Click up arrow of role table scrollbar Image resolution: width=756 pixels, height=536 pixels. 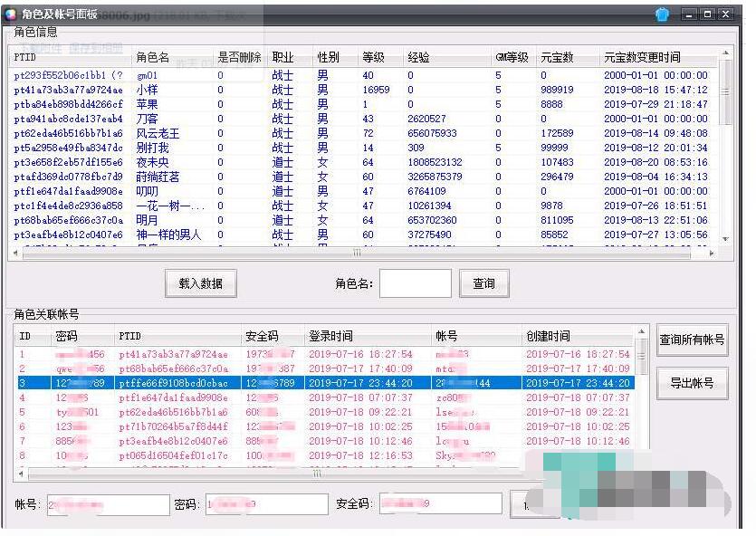click(724, 53)
